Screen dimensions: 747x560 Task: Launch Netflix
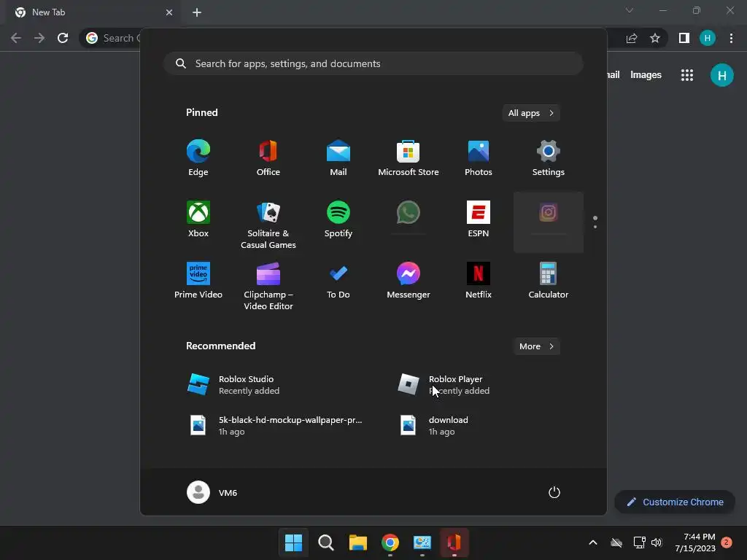pos(479,281)
